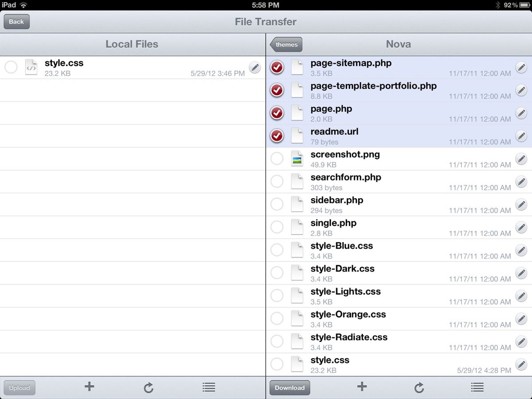The width and height of the screenshot is (532, 399).
Task: Refresh the Local Files listing
Action: coord(149,387)
